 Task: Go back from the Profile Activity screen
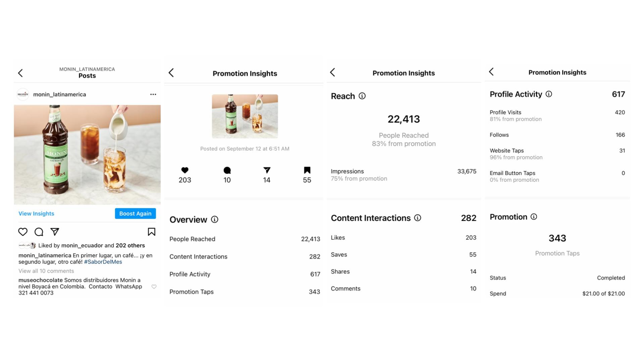491,72
